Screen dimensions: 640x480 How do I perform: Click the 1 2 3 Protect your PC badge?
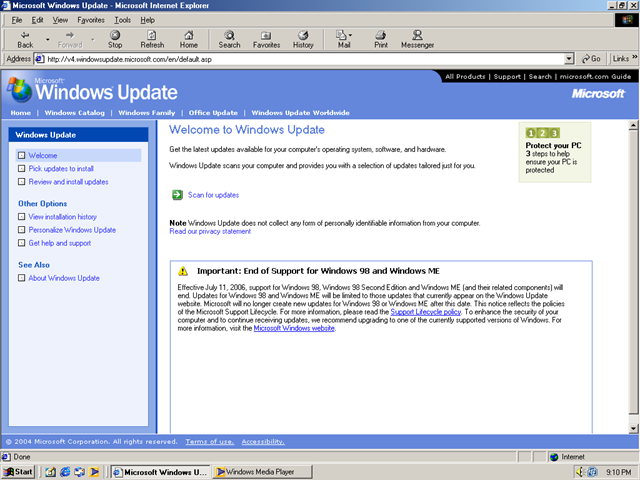click(542, 133)
